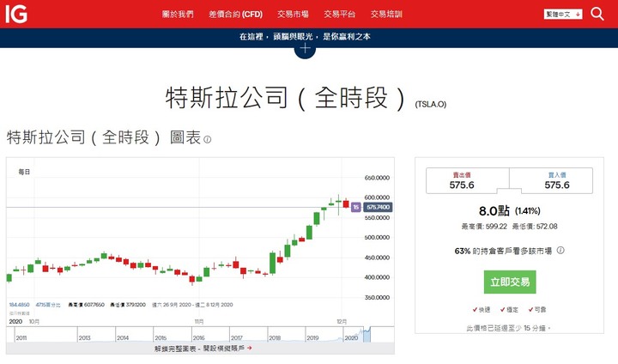Screen dimensions: 618x364
Task: Select the highlighted 2020 range in navigator
Action: [367, 334]
